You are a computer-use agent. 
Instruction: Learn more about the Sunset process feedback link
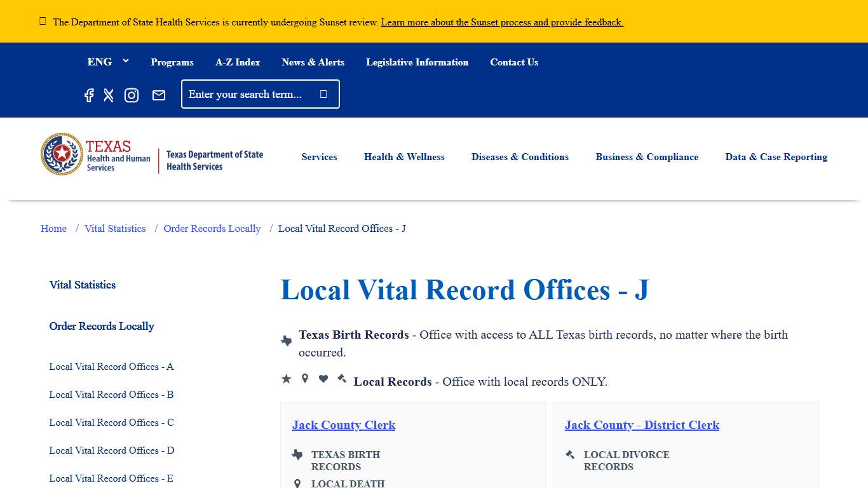pyautogui.click(x=502, y=22)
